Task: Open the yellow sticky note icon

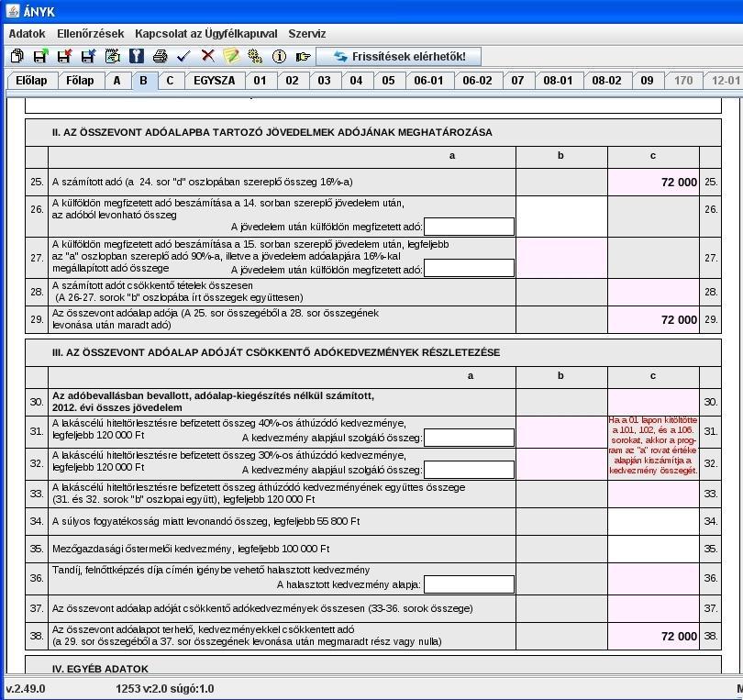Action: click(231, 56)
